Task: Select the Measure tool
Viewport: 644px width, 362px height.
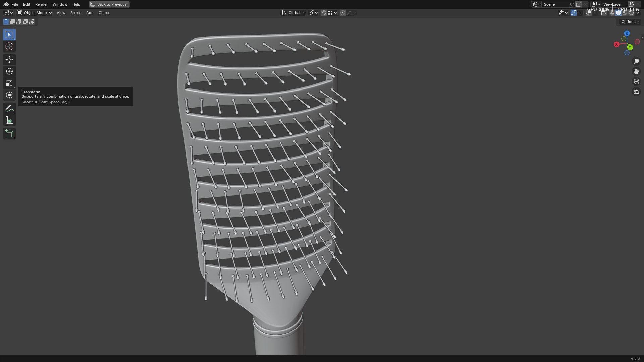Action: click(9, 120)
